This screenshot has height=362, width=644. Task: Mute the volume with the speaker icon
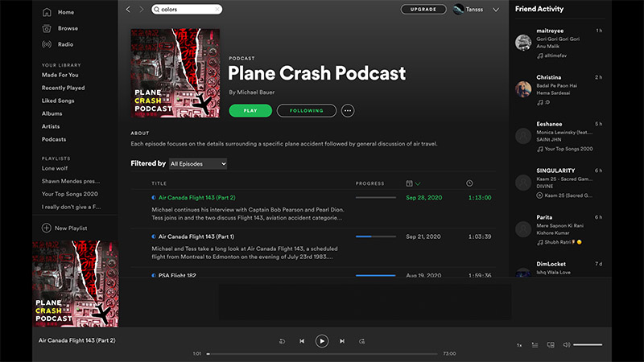[x=566, y=345]
